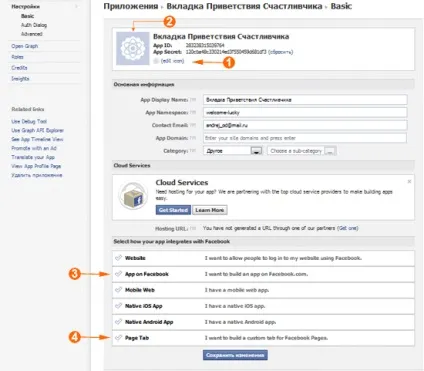Screen dimensions: 424x371
Task: Open help tooltip for Hosting URL
Action: [x=193, y=228]
